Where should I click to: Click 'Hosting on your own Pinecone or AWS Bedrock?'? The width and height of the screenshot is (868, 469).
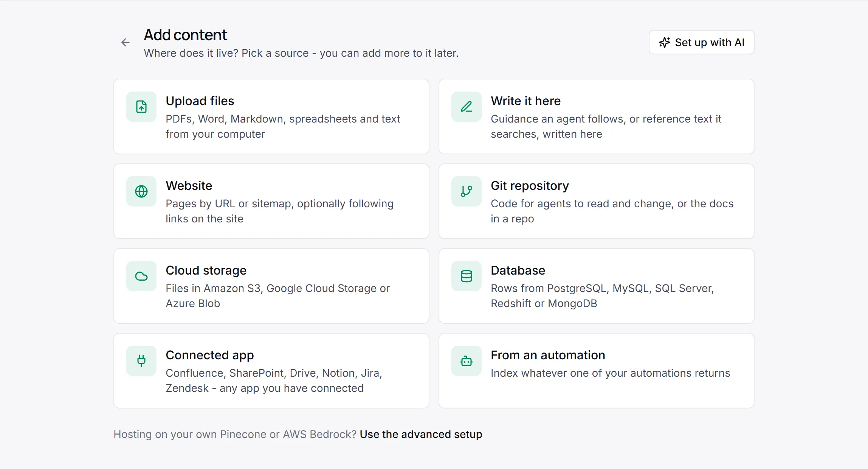tap(235, 434)
